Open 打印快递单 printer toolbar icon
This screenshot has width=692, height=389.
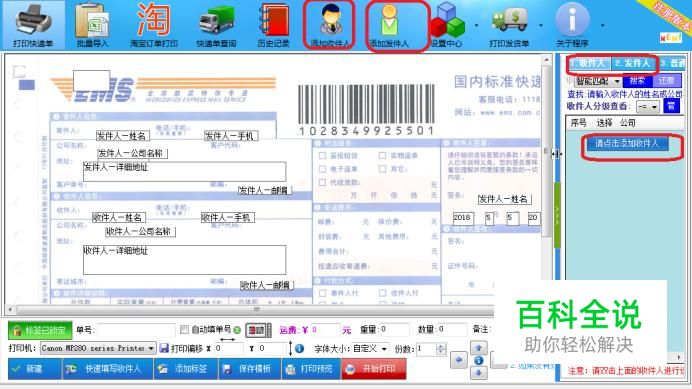(33, 25)
